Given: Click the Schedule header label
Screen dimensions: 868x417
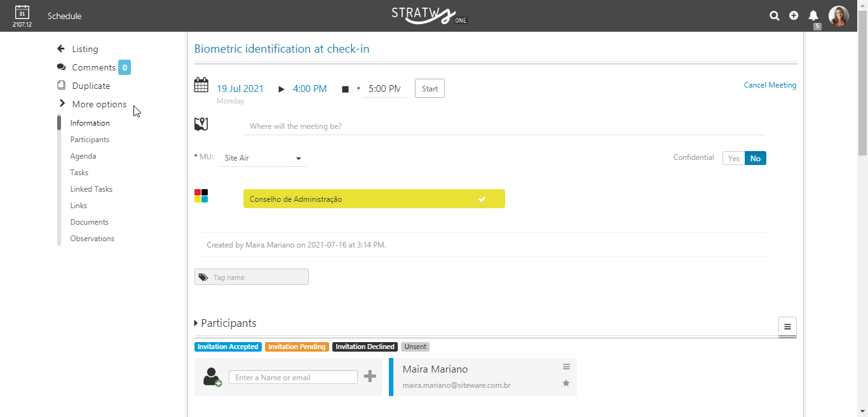Looking at the screenshot, I should [64, 16].
